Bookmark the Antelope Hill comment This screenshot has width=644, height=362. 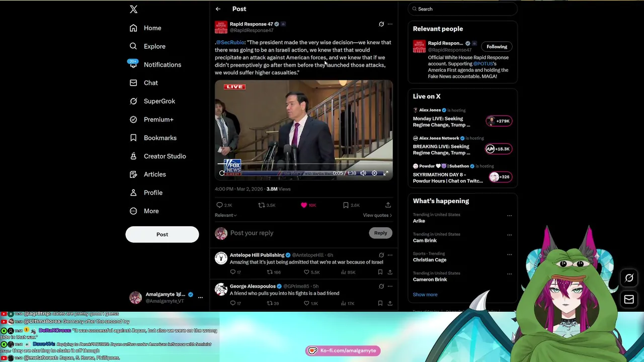coord(380,273)
